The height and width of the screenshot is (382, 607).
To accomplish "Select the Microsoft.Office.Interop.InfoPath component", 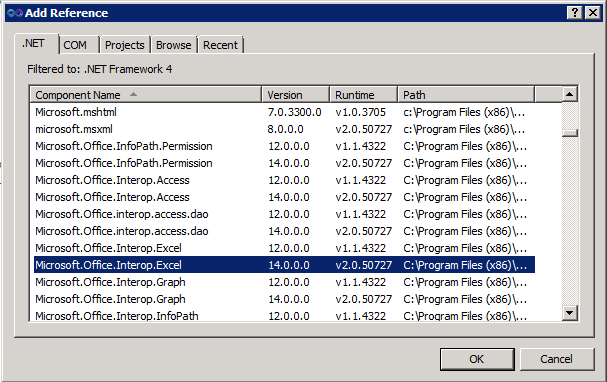I will [284, 315].
